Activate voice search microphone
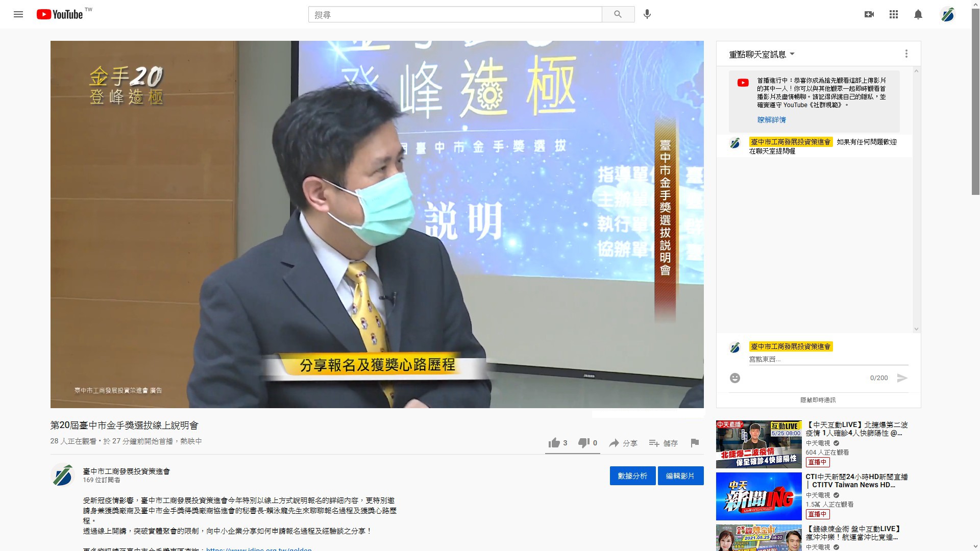The height and width of the screenshot is (551, 980). point(647,14)
